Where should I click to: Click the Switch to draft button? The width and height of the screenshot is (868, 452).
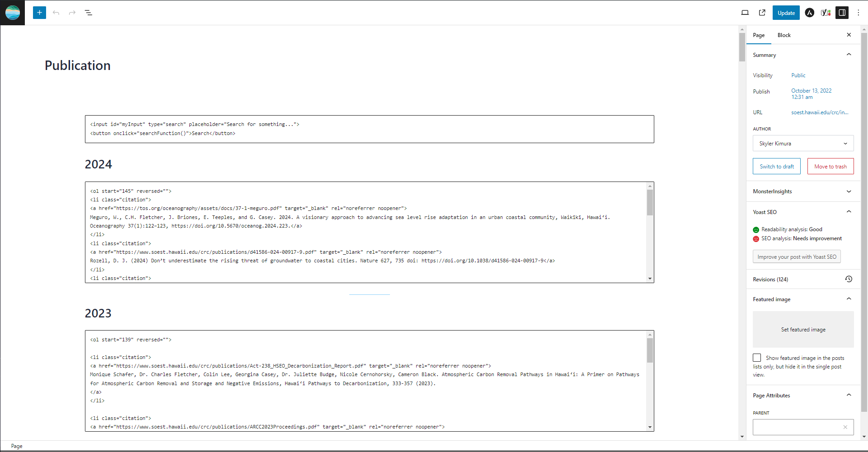pos(776,166)
